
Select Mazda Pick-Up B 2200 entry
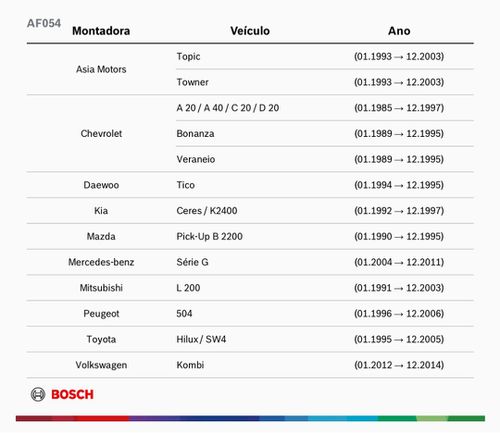pos(209,236)
